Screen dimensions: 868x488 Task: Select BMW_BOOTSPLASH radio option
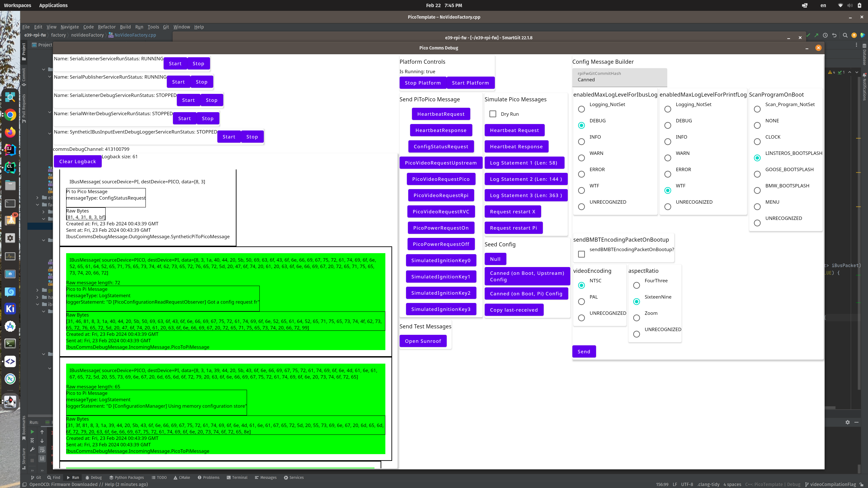757,190
